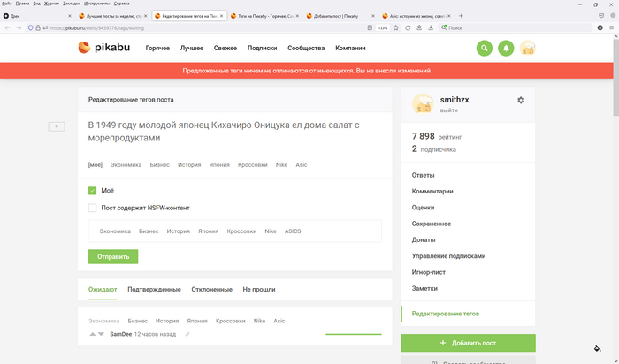This screenshot has width=619, height=364.
Task: Open a new tab with plus icon
Action: click(461, 16)
